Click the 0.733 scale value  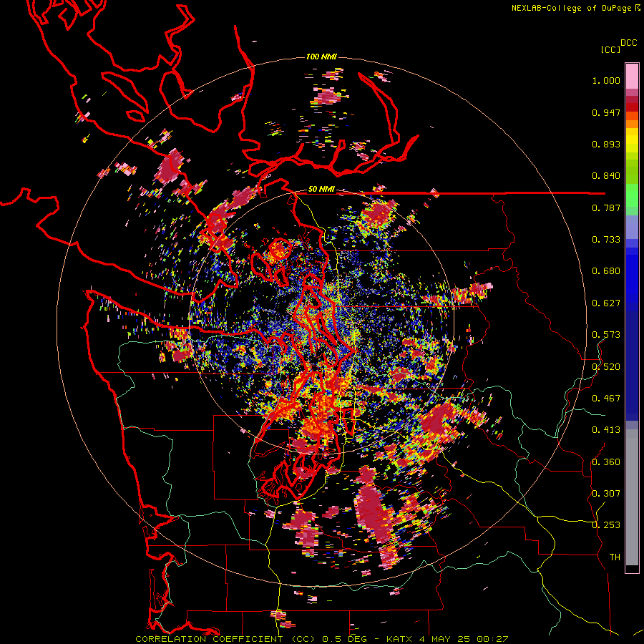pos(606,240)
